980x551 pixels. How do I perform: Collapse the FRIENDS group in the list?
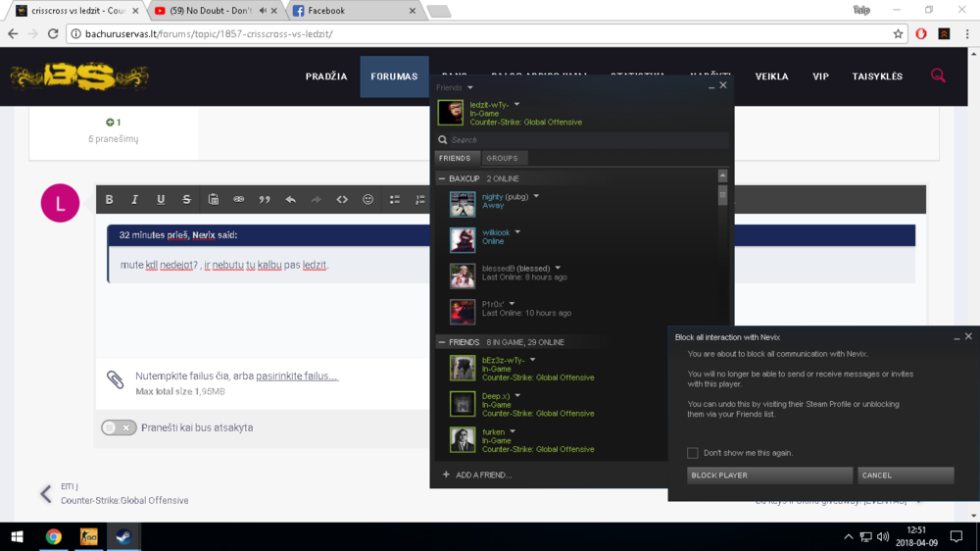tap(442, 342)
